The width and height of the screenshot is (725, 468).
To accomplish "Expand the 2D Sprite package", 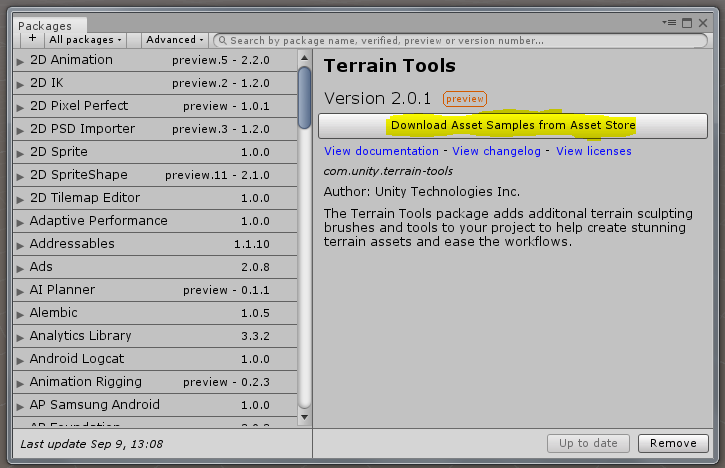I will [x=20, y=154].
